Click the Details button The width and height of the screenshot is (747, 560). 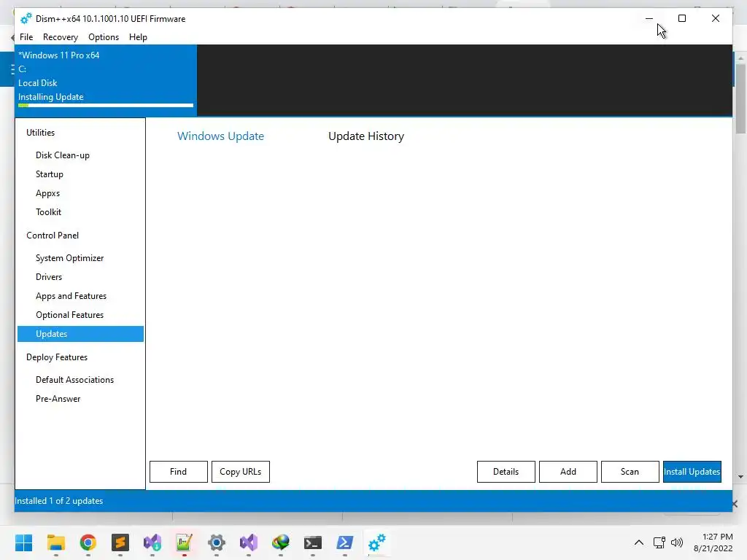coord(506,472)
